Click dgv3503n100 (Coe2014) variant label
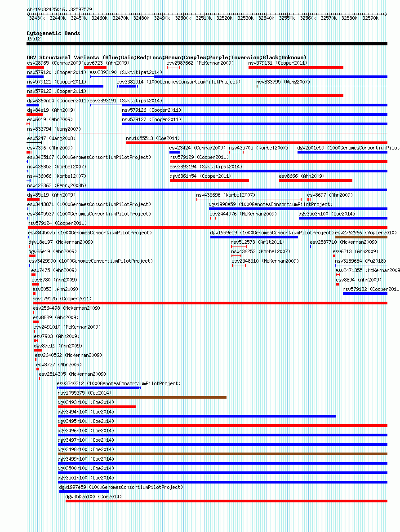Viewport: 400px width, 532px height. tap(327, 214)
